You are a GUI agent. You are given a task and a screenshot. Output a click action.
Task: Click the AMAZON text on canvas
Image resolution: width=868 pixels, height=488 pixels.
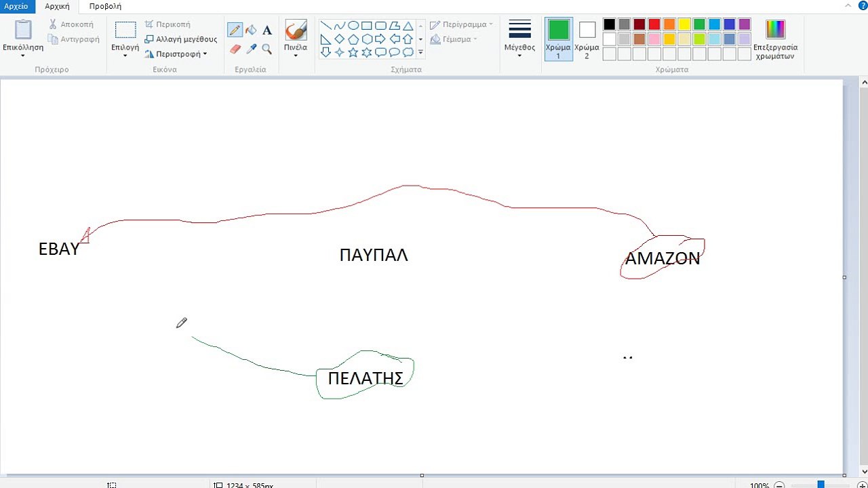[x=663, y=259]
